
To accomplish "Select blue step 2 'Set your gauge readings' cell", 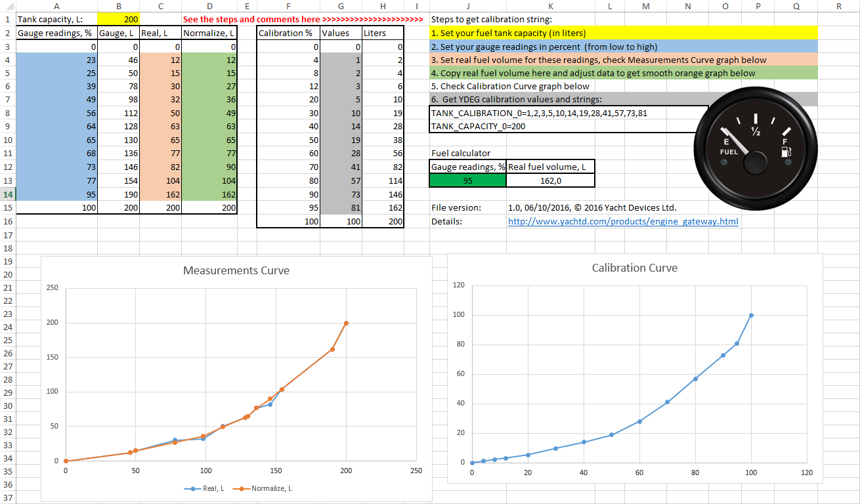I will pos(624,47).
